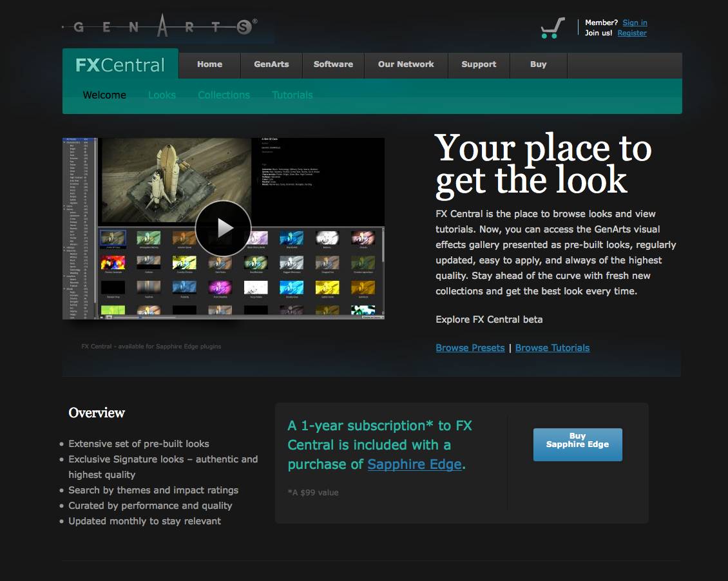The width and height of the screenshot is (728, 581).
Task: Open the Sapphire Edge product link
Action: coord(414,464)
